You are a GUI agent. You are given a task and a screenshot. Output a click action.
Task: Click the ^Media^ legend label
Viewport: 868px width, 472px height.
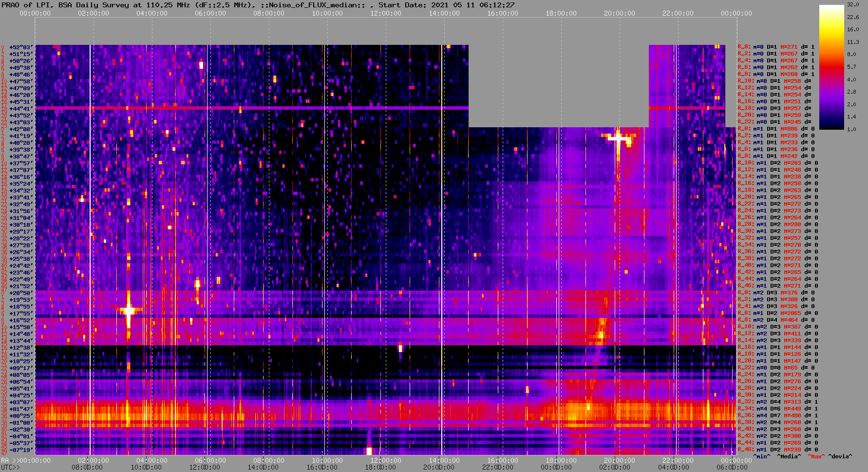pos(789,457)
